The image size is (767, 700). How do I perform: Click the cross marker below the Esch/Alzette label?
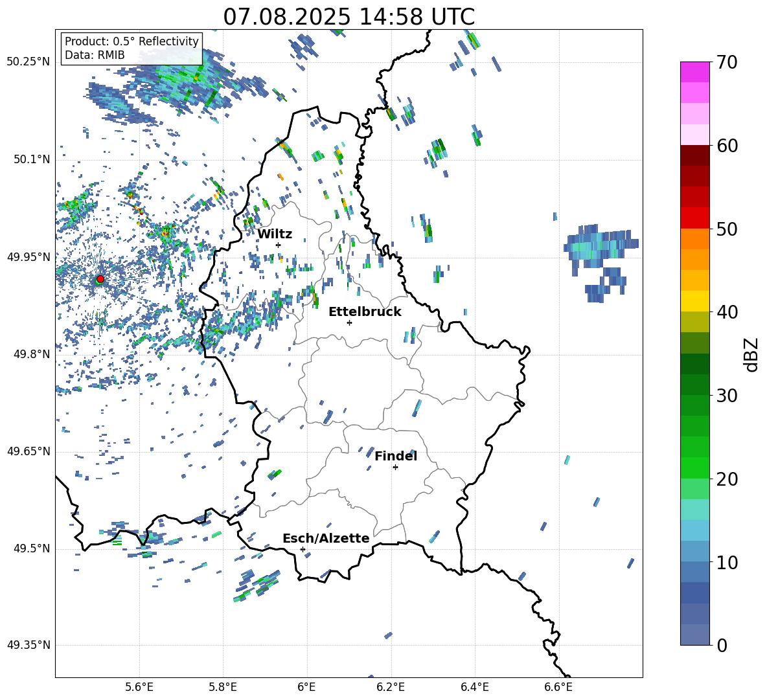click(303, 549)
